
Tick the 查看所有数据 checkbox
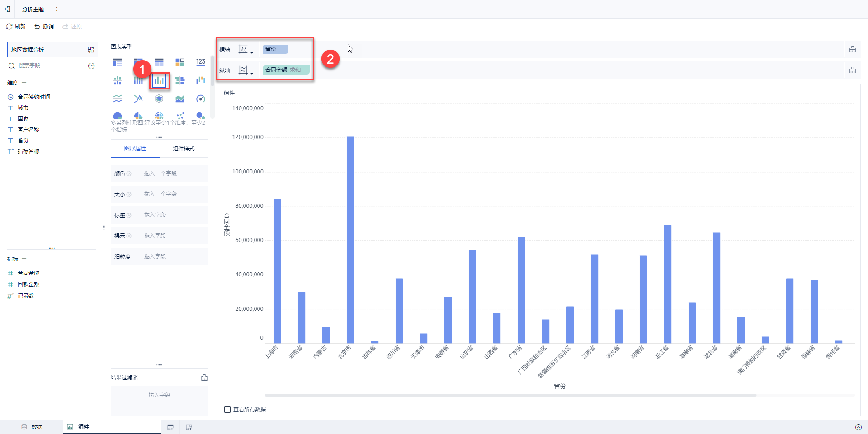pos(227,410)
